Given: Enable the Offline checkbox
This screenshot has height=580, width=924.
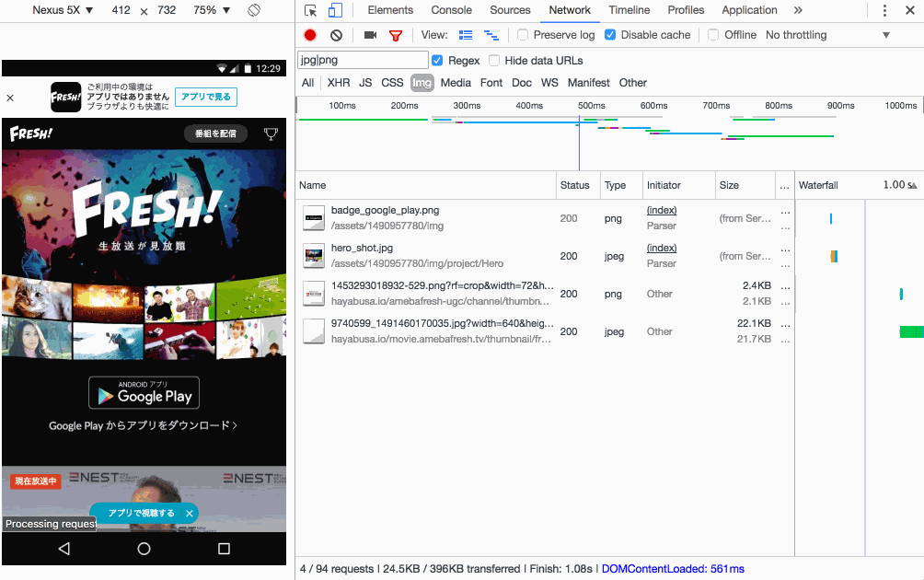Looking at the screenshot, I should 713,35.
